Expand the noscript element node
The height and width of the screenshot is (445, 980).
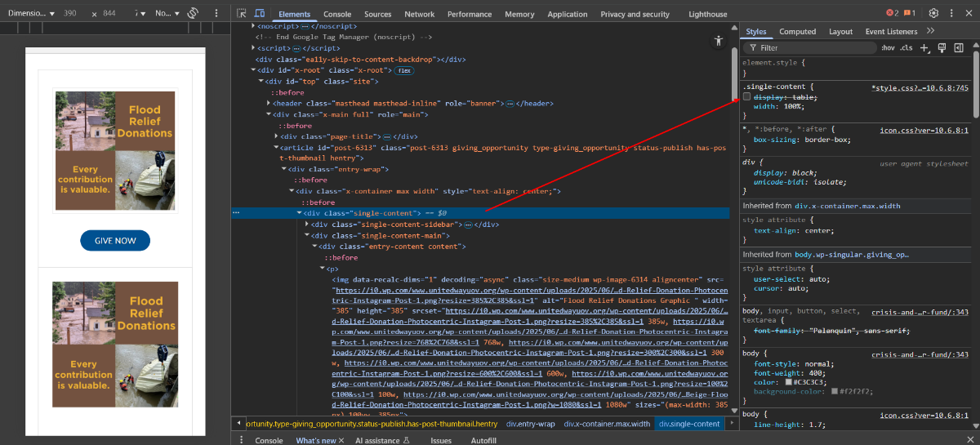click(252, 26)
